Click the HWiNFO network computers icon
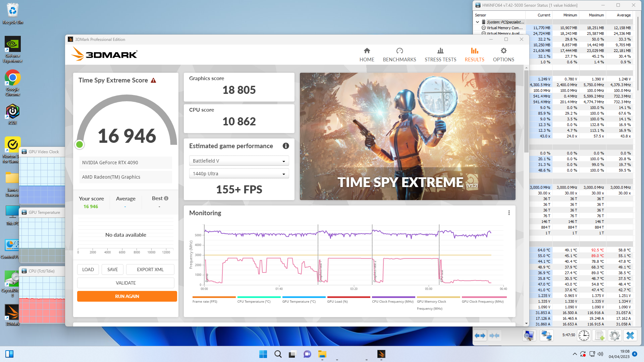Image resolution: width=644 pixels, height=362 pixels. click(x=546, y=336)
